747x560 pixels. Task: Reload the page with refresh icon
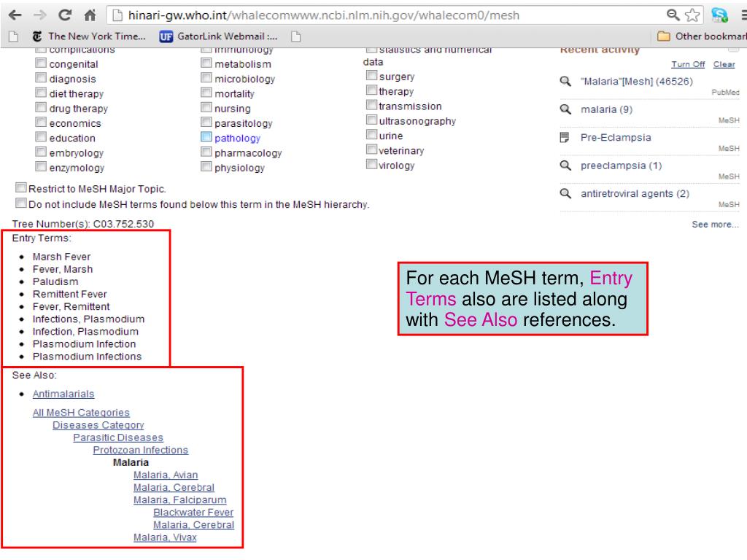(x=65, y=15)
